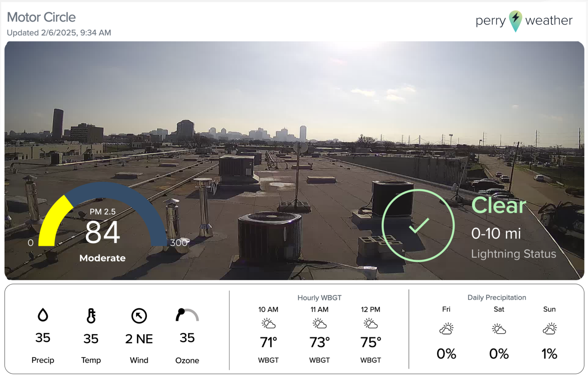Open the 11 AM hourly forecast details
This screenshot has width=588, height=378.
tap(319, 323)
